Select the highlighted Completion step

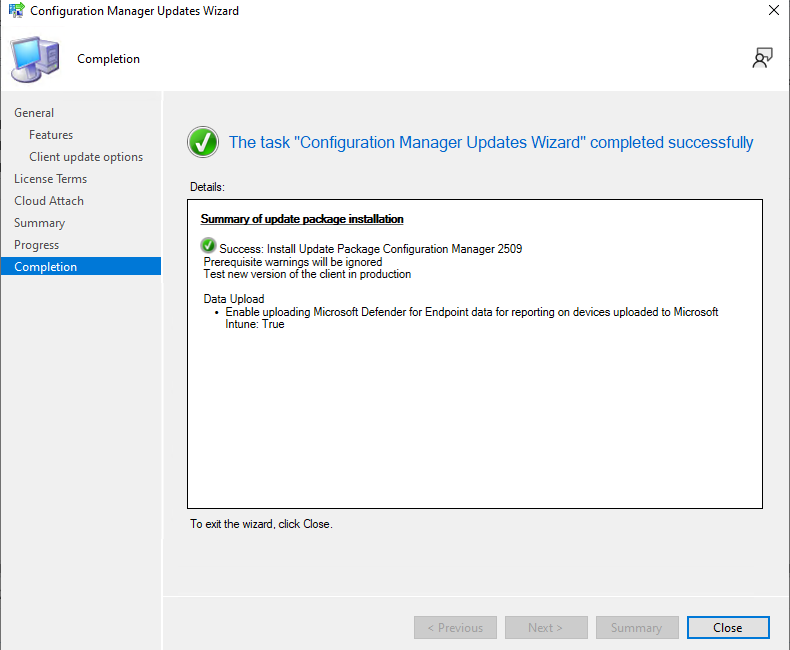click(x=45, y=267)
